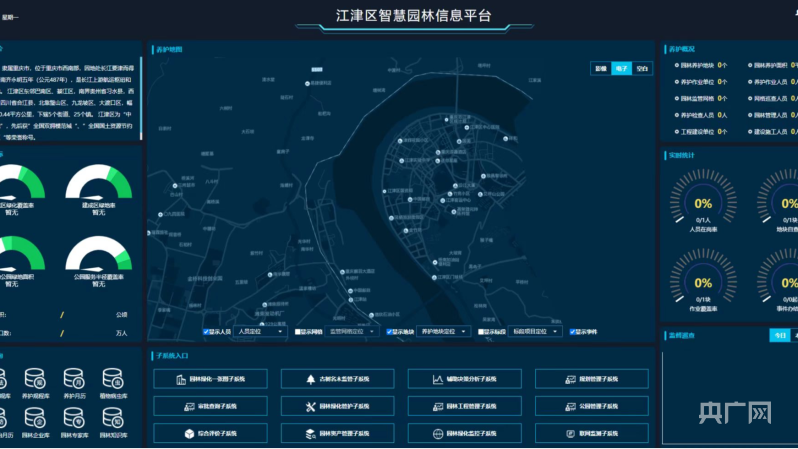Open the 养护地块定位 dropdown

[x=443, y=331]
